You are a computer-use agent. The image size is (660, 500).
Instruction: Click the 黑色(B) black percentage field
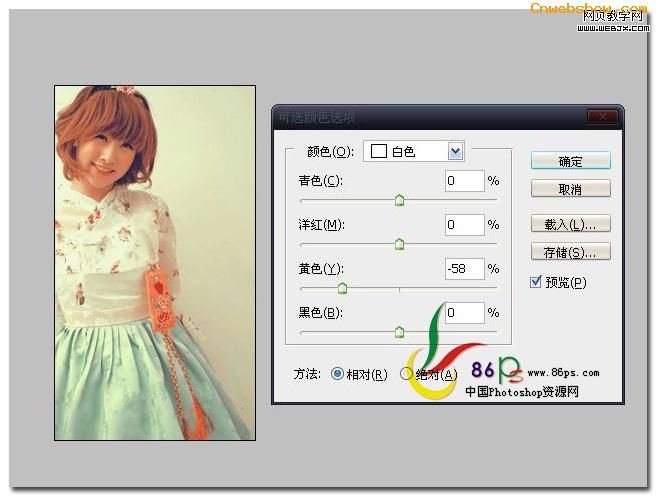point(465,313)
